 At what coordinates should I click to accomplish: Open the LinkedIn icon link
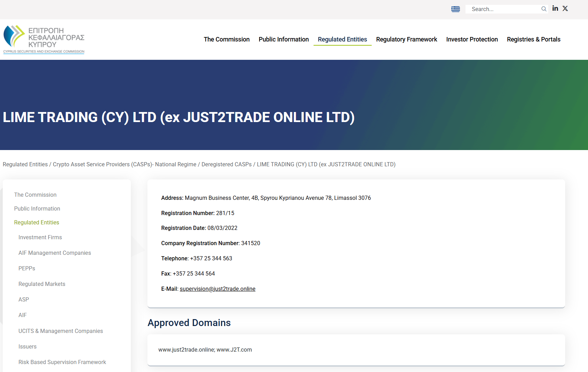tap(555, 8)
